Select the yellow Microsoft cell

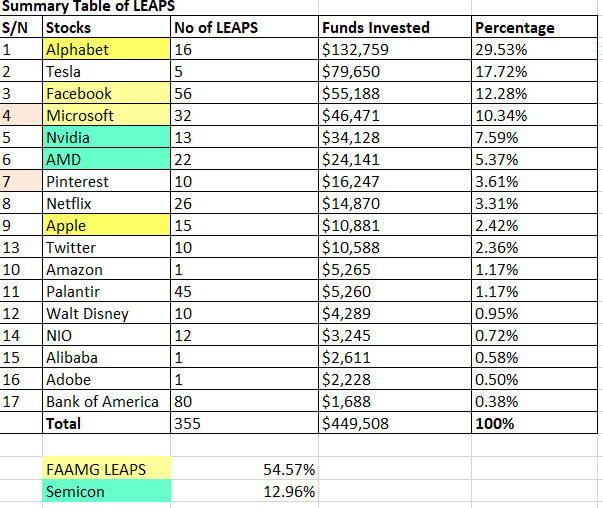(106, 116)
